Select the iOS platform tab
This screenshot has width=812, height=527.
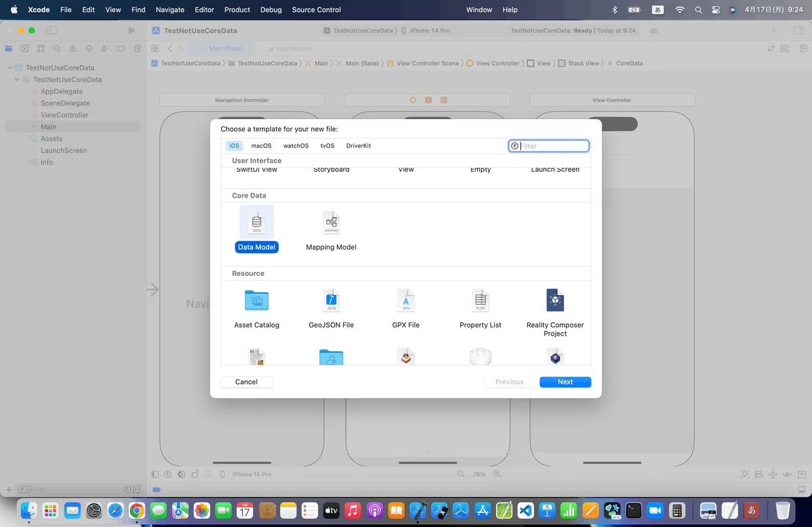[x=234, y=145]
